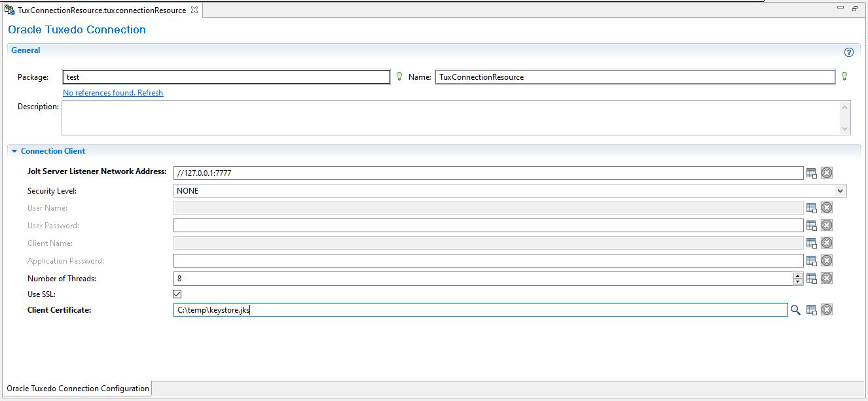Image resolution: width=868 pixels, height=401 pixels.
Task: Open module property picker for User Name
Action: (812, 208)
